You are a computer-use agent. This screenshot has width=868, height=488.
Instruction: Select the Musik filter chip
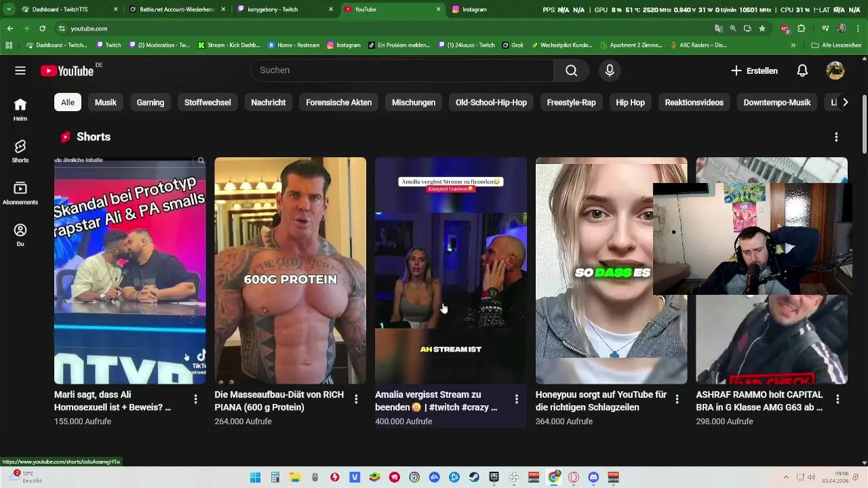tap(106, 102)
